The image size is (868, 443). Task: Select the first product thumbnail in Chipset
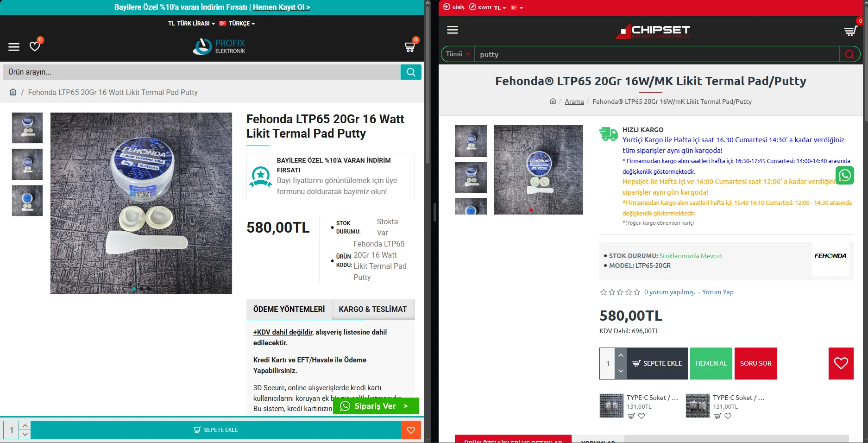[471, 141]
